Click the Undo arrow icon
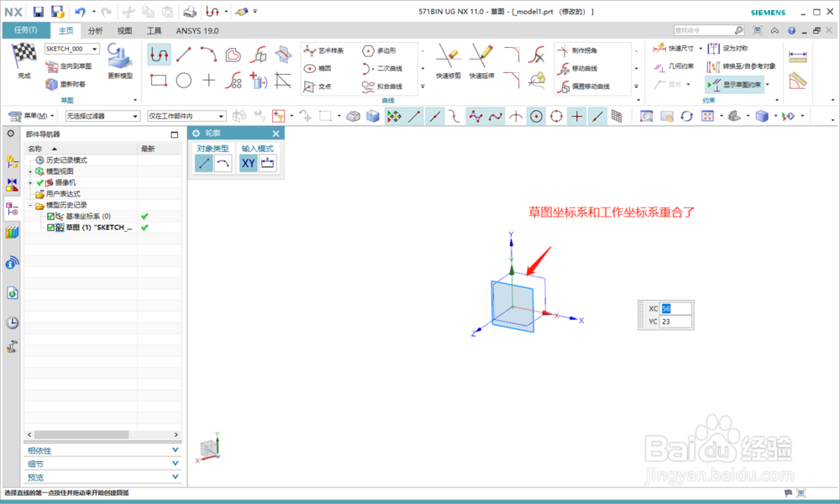This screenshot has width=840, height=504. point(80,11)
